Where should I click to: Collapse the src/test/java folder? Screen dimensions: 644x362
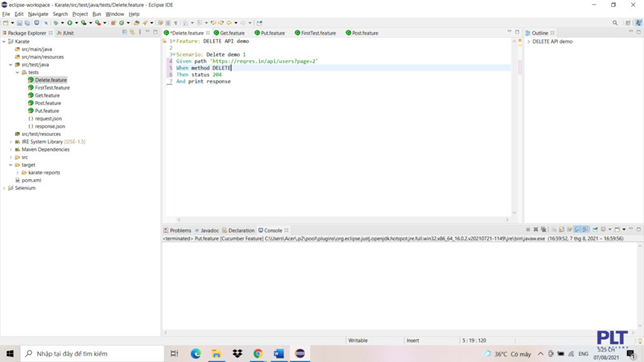pyautogui.click(x=11, y=65)
